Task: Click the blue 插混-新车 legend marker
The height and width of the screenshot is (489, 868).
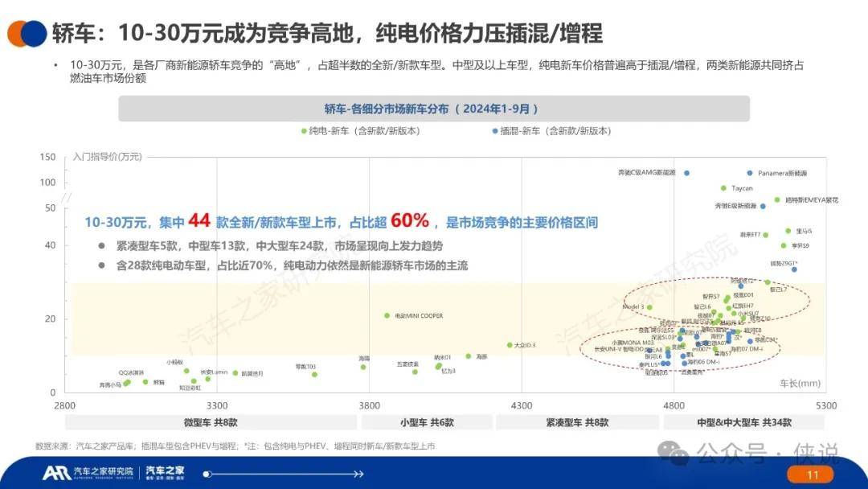Action: 495,131
